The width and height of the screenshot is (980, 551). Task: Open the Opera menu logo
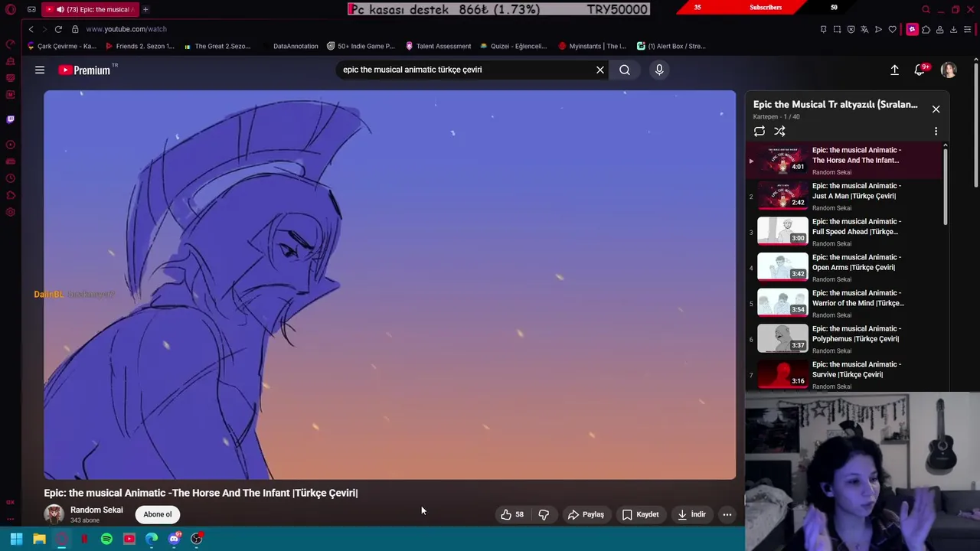point(11,9)
